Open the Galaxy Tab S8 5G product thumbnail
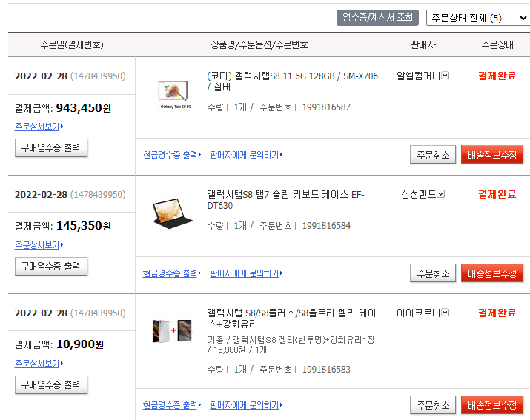Viewport: 530px width, 420px height. point(173,94)
